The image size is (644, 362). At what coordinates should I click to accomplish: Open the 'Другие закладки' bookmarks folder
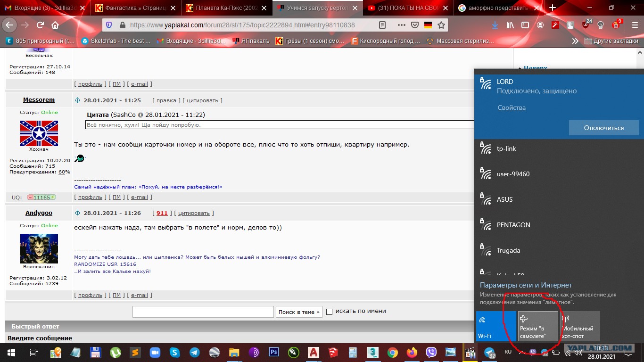coord(611,41)
